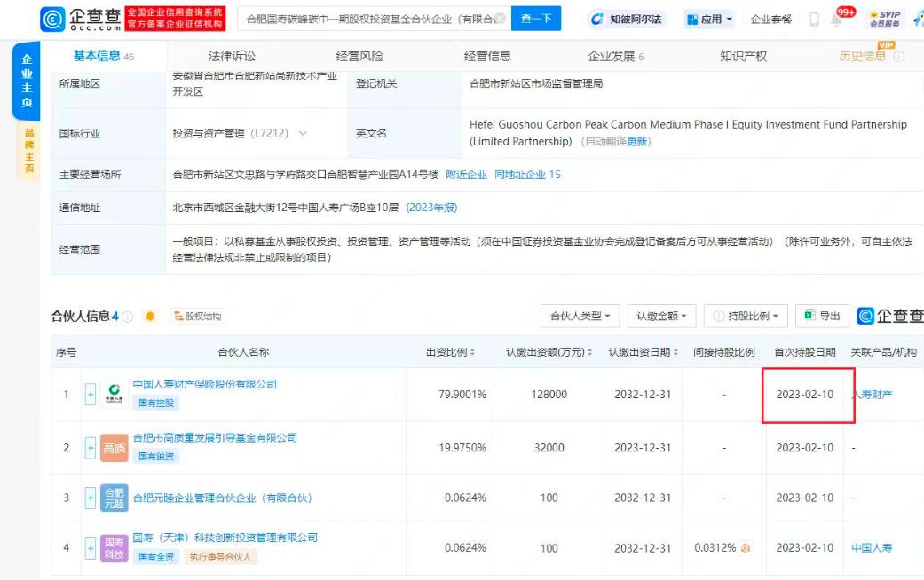The width and height of the screenshot is (924, 580).
Task: Click the Qcc.com logo in the header
Action: 80,19
